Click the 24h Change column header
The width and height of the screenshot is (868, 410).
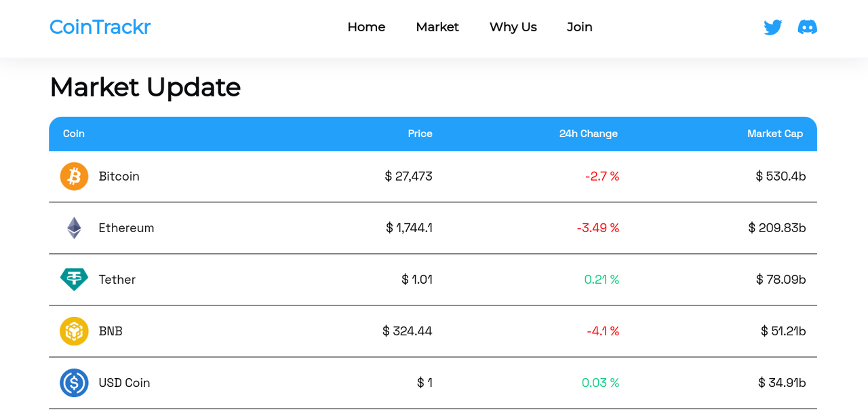pos(588,134)
